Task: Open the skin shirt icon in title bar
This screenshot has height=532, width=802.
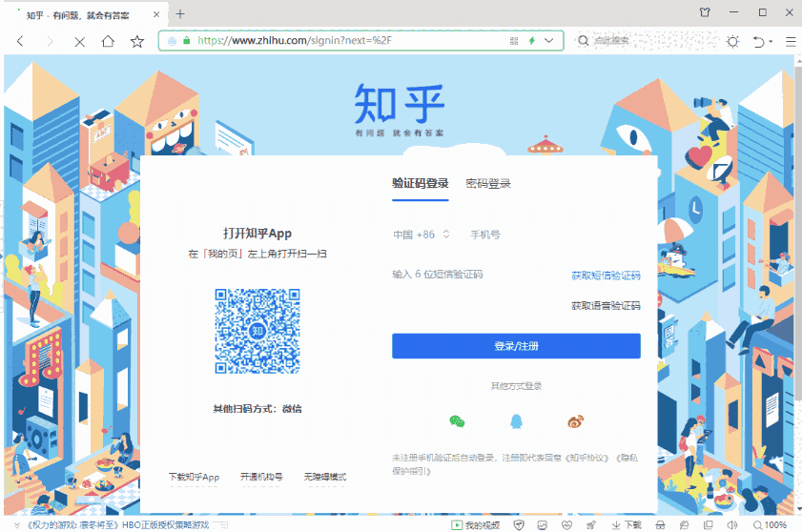Action: [705, 12]
